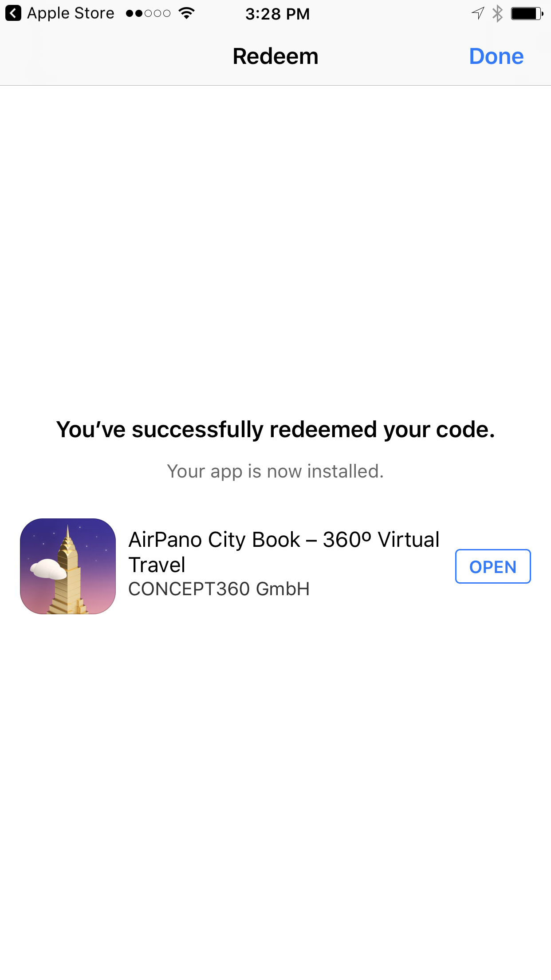551x980 pixels.
Task: Open the AirPano City Book app
Action: pos(493,566)
